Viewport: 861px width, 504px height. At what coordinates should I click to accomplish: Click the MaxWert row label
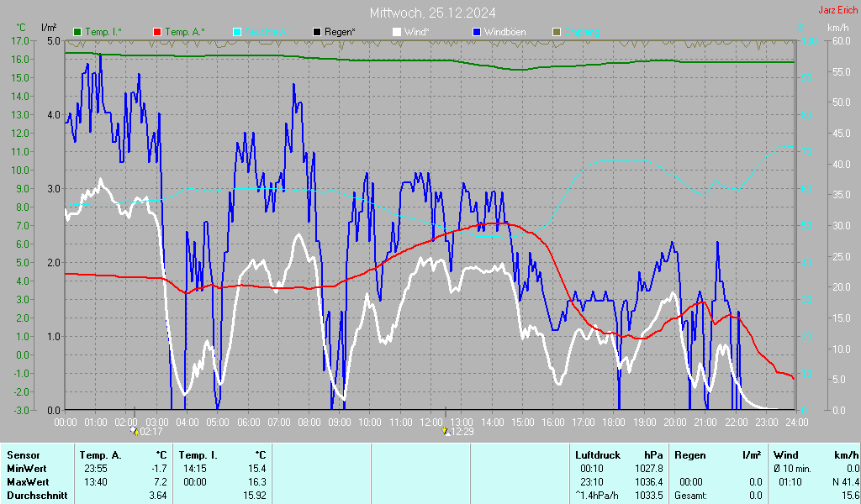[28, 482]
